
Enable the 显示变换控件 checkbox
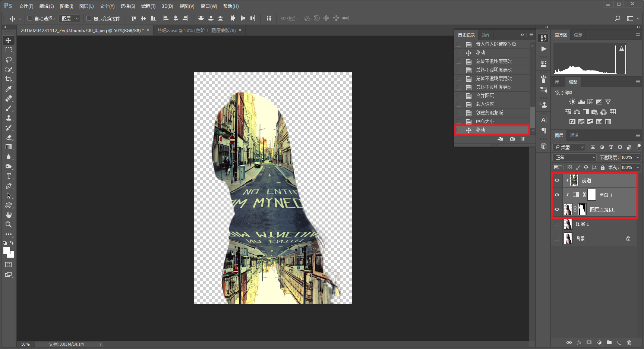89,18
